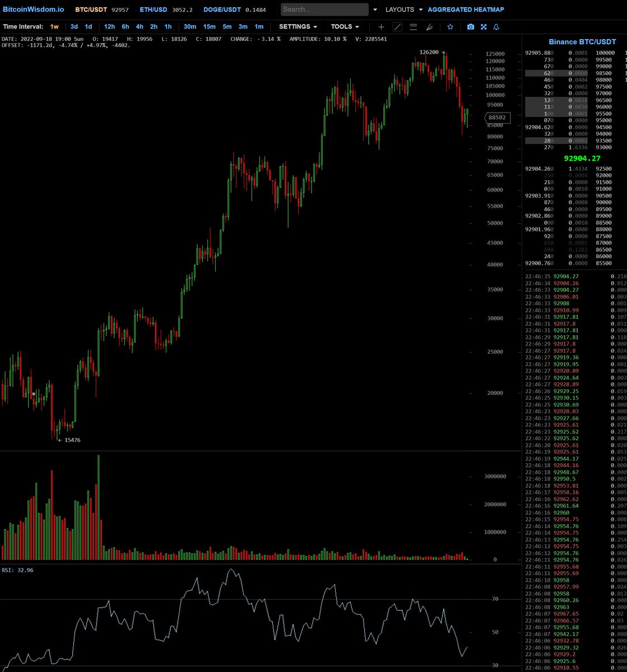Click the 126200 high price label
627x672 pixels.
pos(430,52)
